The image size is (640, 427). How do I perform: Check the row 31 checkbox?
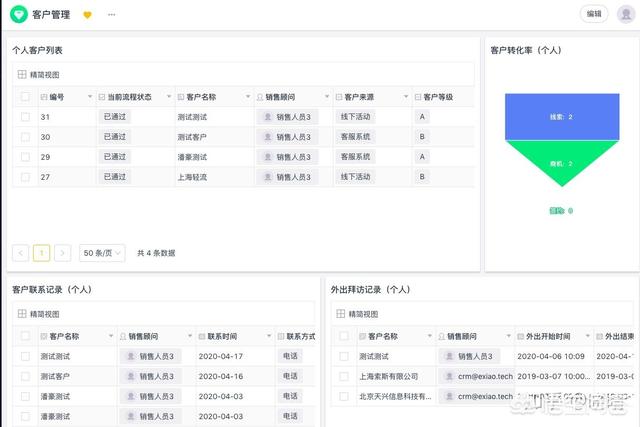pyautogui.click(x=25, y=117)
